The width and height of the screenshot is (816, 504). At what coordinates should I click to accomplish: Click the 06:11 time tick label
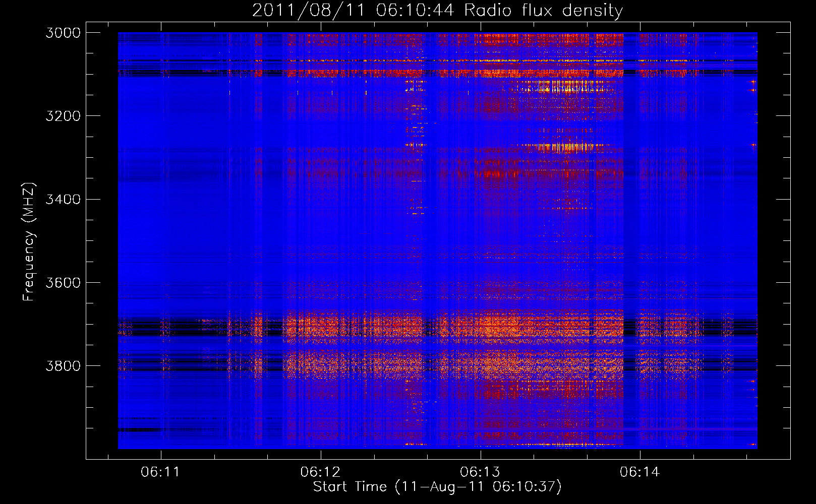point(160,472)
